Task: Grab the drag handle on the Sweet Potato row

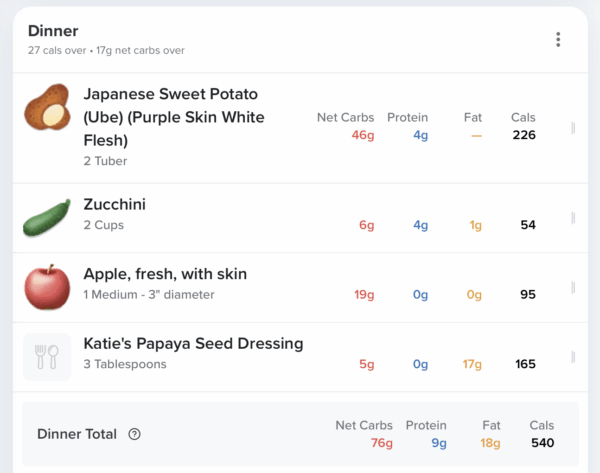Action: click(x=573, y=128)
